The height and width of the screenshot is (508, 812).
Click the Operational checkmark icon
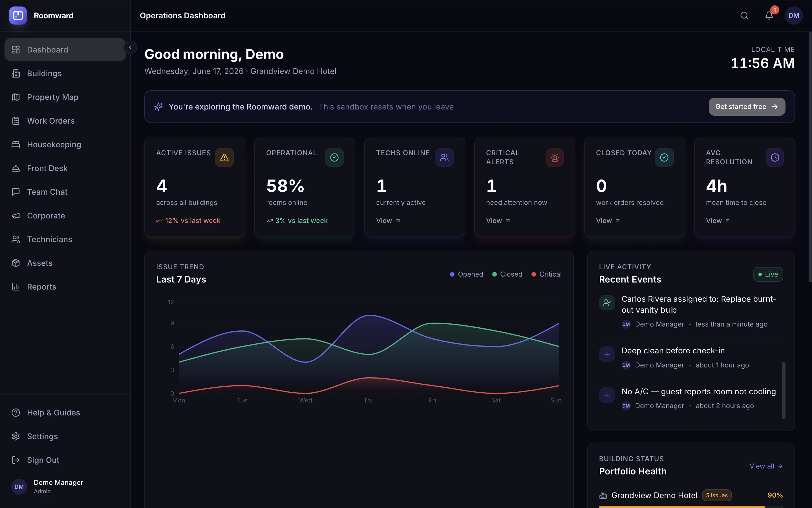(334, 157)
